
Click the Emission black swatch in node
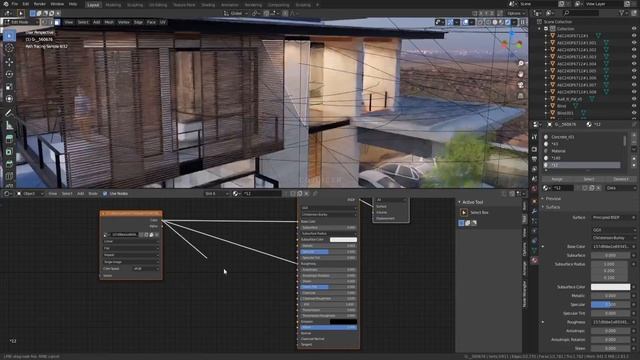[x=343, y=322]
